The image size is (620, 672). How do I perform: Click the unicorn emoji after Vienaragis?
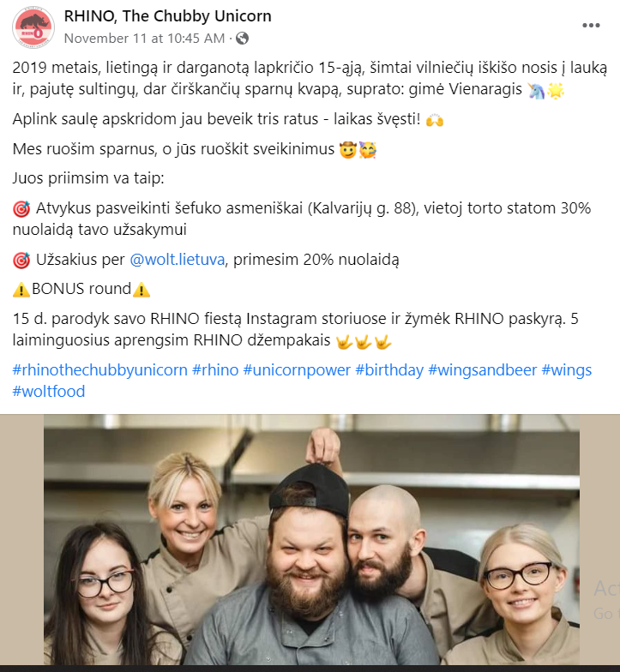point(537,91)
